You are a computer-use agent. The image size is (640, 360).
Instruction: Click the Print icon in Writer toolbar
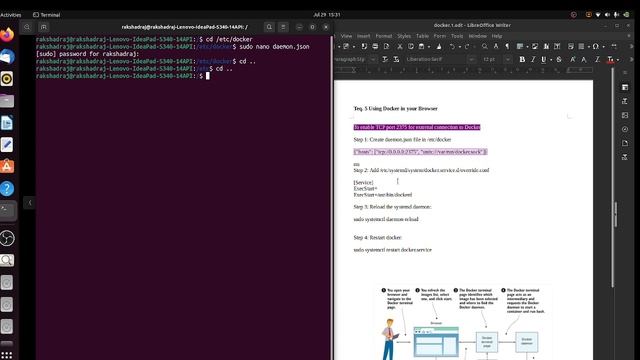375,47
